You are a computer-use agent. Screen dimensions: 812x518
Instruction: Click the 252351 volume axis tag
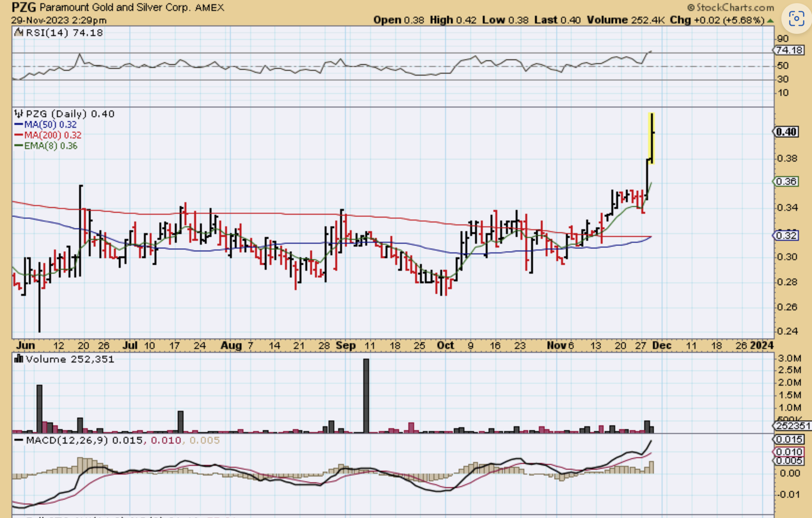click(793, 425)
